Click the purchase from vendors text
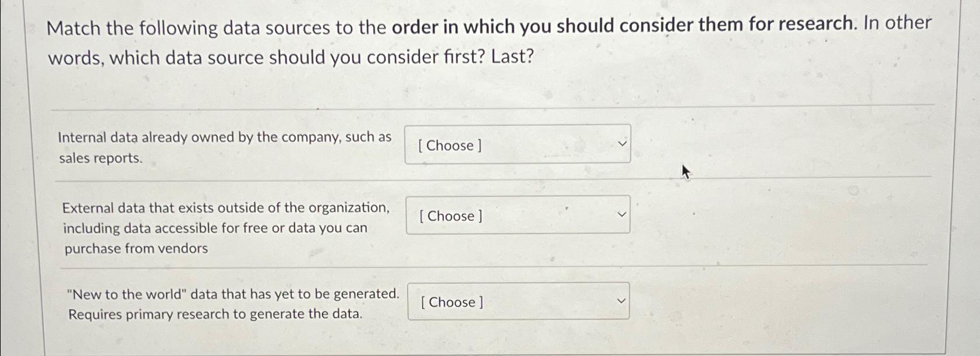 click(137, 248)
